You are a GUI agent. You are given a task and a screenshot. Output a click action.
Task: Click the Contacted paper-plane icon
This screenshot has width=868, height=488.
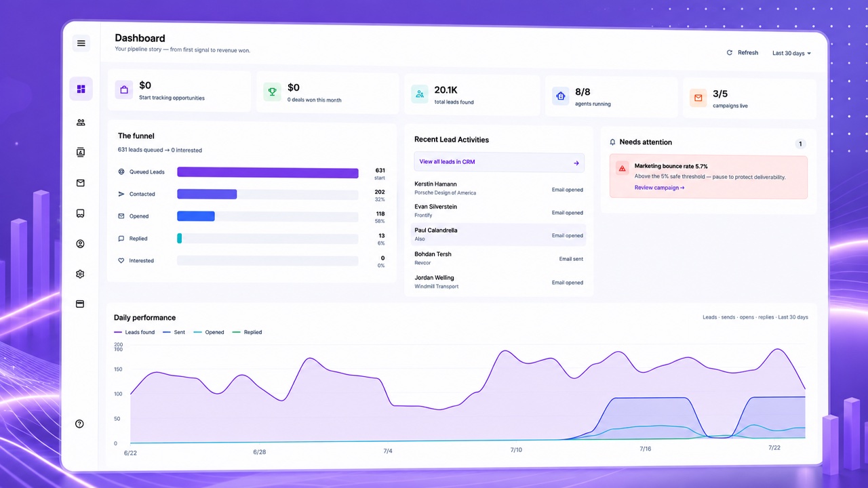[x=121, y=194]
